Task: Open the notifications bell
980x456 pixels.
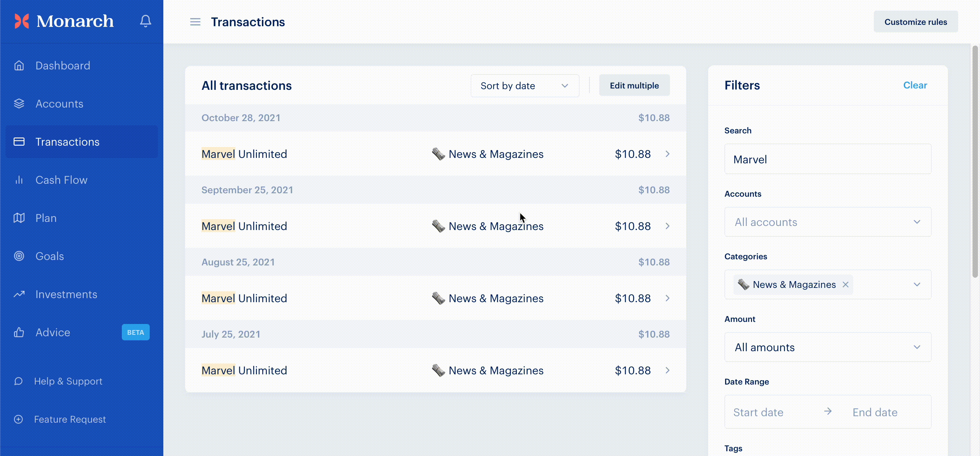Action: point(145,21)
